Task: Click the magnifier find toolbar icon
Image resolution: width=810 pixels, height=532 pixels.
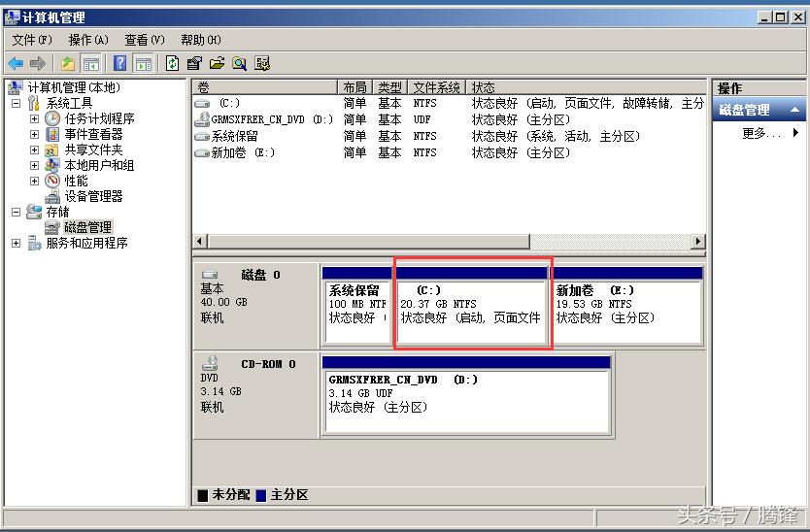Action: (239, 63)
